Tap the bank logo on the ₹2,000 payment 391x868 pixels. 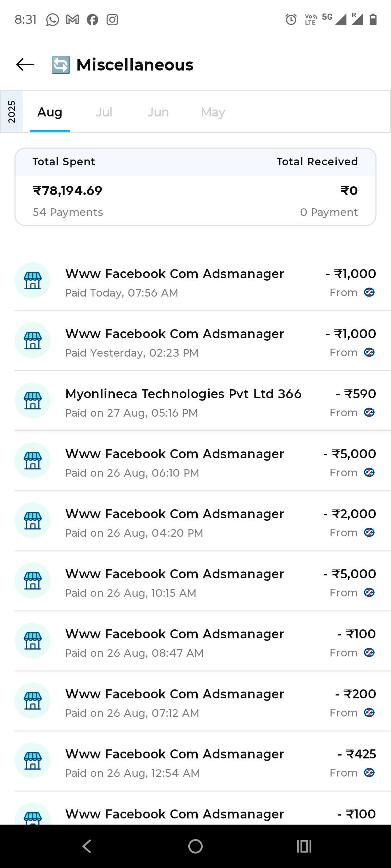(x=369, y=533)
